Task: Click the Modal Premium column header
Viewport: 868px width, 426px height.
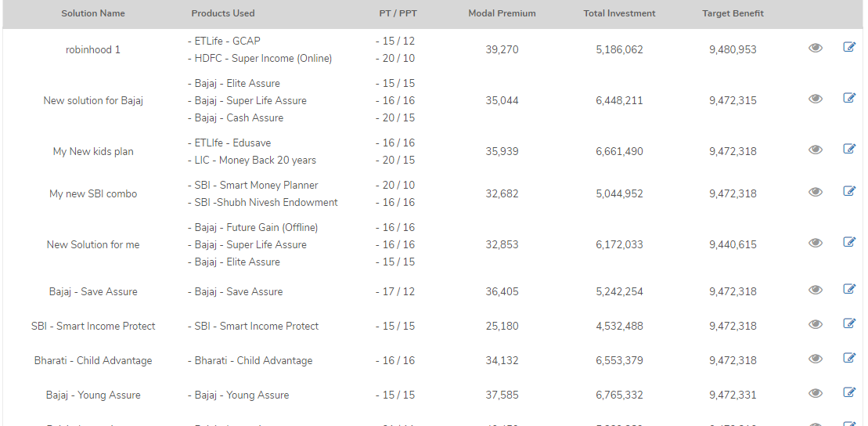Action: pos(502,13)
